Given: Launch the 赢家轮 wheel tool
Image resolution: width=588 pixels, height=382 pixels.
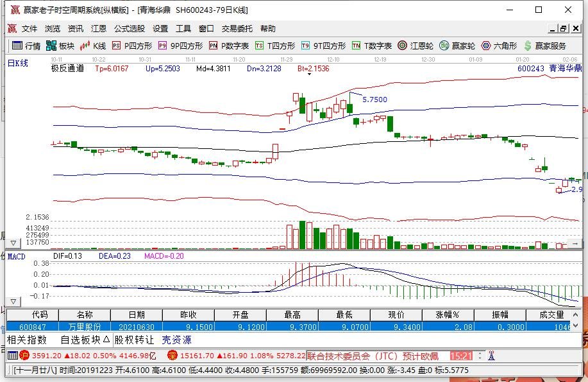Looking at the screenshot, I should [x=457, y=46].
